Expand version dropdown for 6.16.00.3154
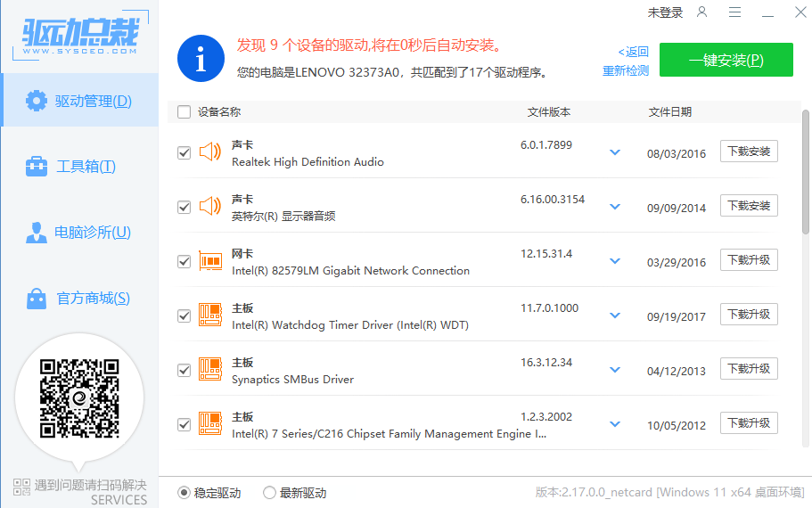Screen dimensions: 812x508 615,207
